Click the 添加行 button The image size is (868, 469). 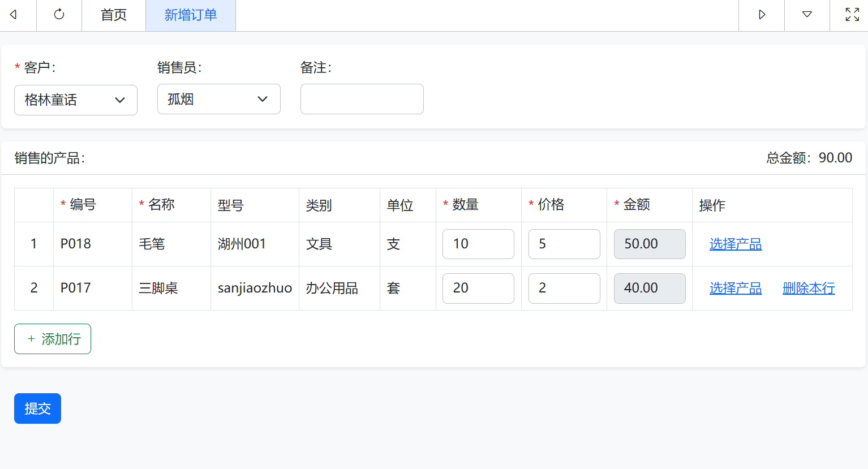[x=53, y=339]
